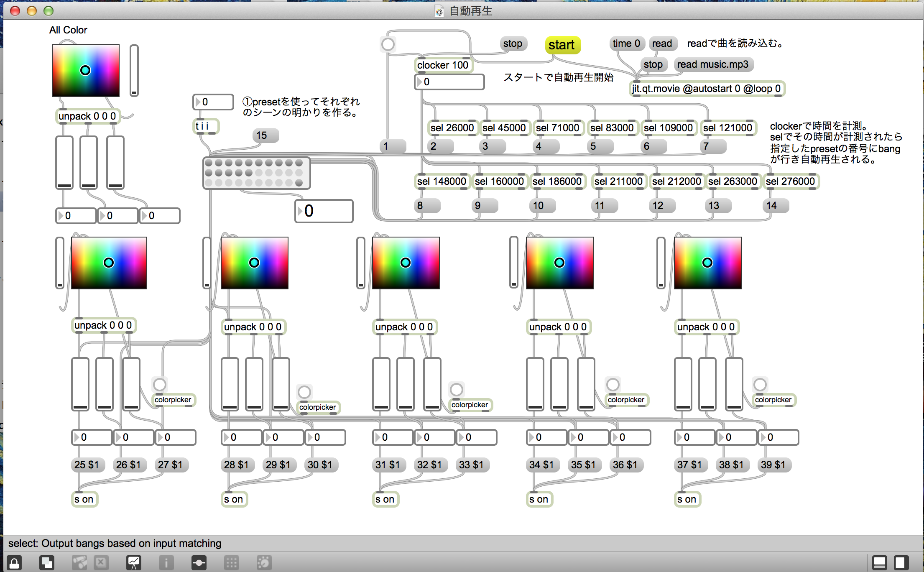Click number box triangle above 25 $1

point(77,437)
